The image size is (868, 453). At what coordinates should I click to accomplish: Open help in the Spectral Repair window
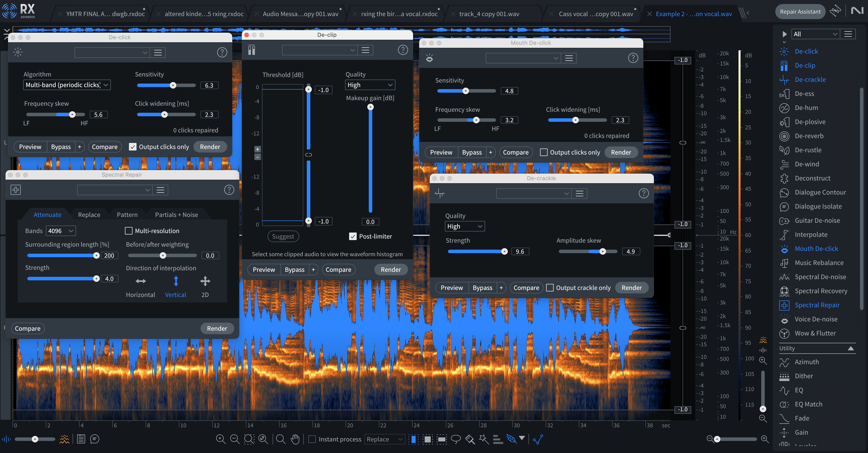click(x=229, y=190)
